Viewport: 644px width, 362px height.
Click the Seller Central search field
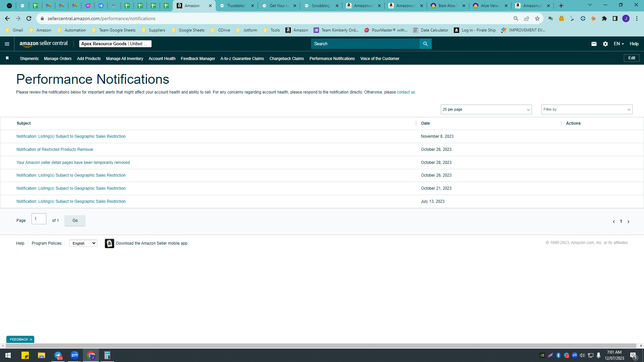click(x=365, y=44)
